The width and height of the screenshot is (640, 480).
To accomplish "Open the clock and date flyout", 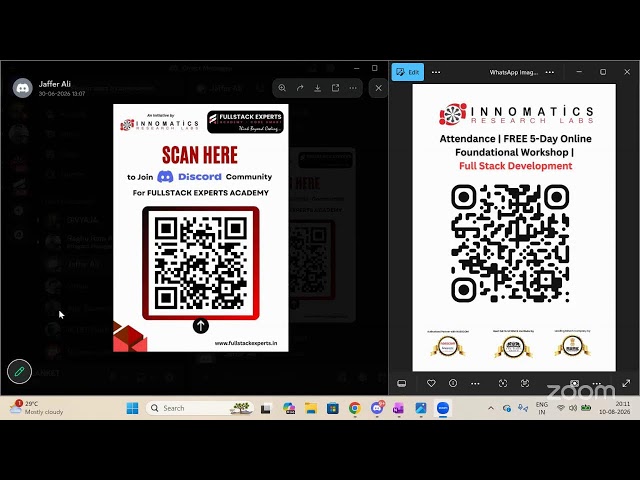I will [x=614, y=408].
